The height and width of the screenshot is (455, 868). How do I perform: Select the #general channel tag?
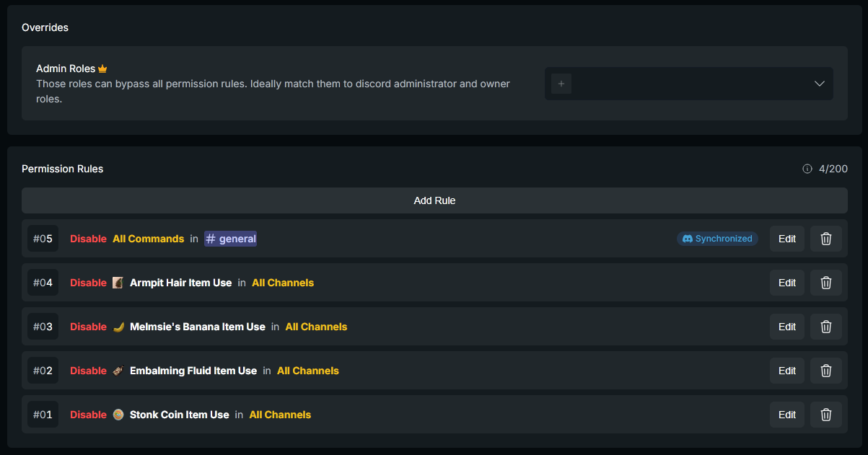230,239
